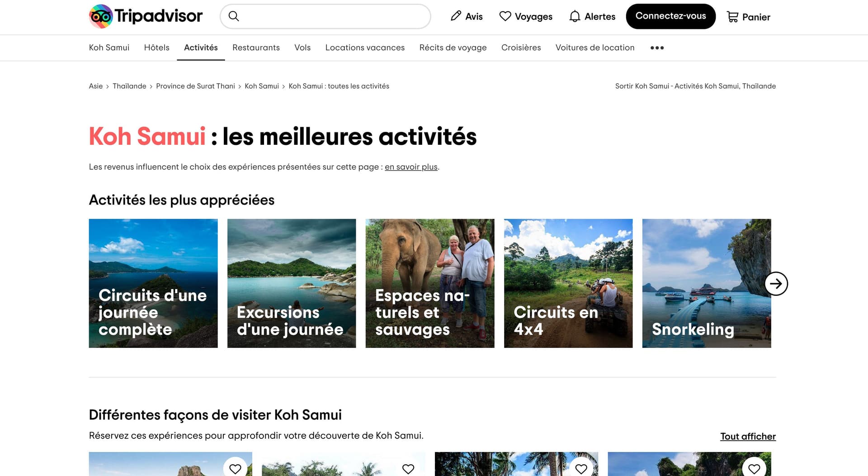The width and height of the screenshot is (868, 476).
Task: Toggle the heart on the fourth experience card
Action: click(754, 469)
